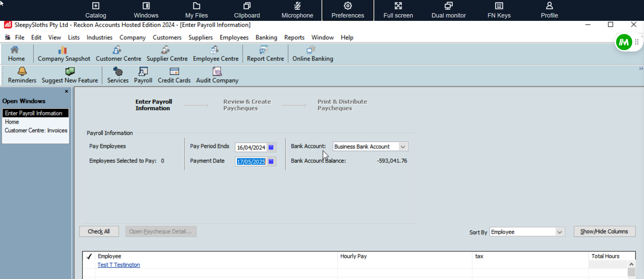Open Preferences gear in top bar
Image resolution: width=644 pixels, height=279 pixels.
click(348, 10)
